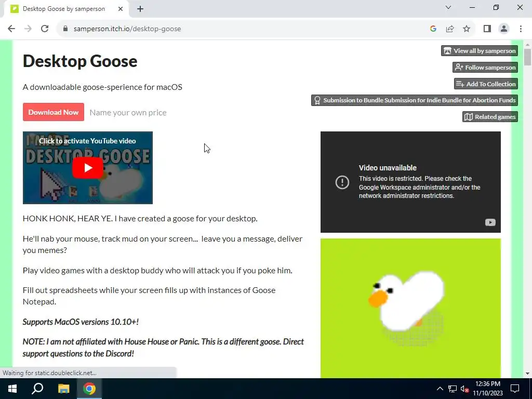Click the muted volume tray icon
This screenshot has height=399, width=532.
(x=465, y=389)
